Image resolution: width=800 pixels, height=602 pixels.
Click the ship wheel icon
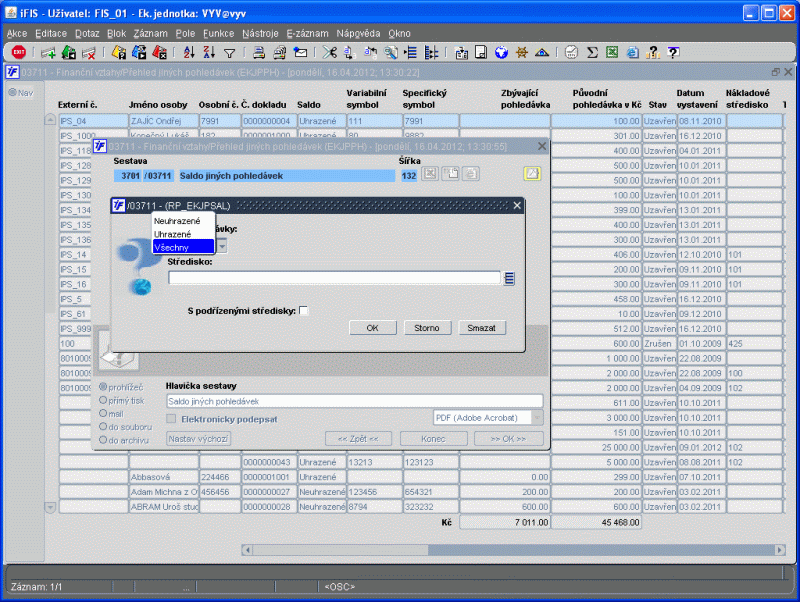[521, 52]
